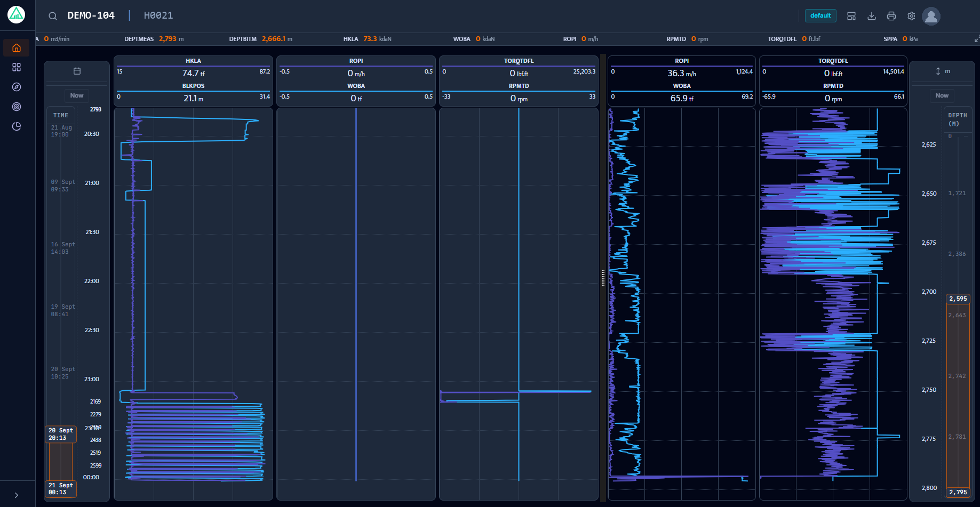Jump to Now in the time panel

point(77,95)
